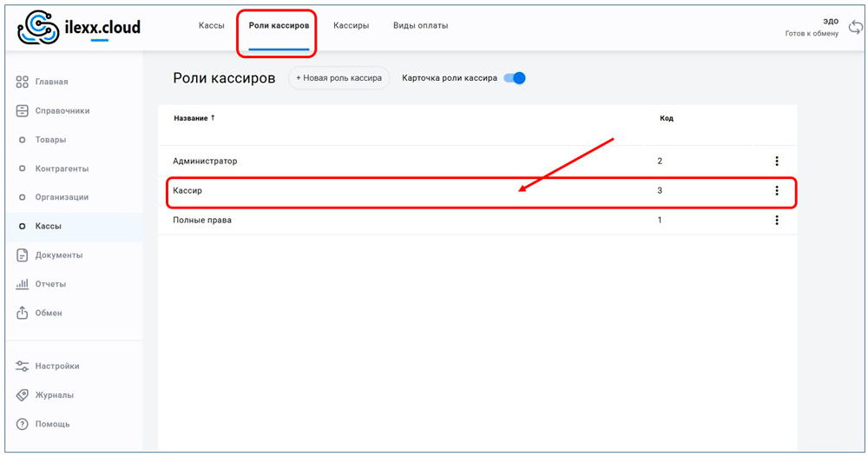Open three-dot menu for Полные права row
This screenshot has width=868, height=456.
coord(776,221)
